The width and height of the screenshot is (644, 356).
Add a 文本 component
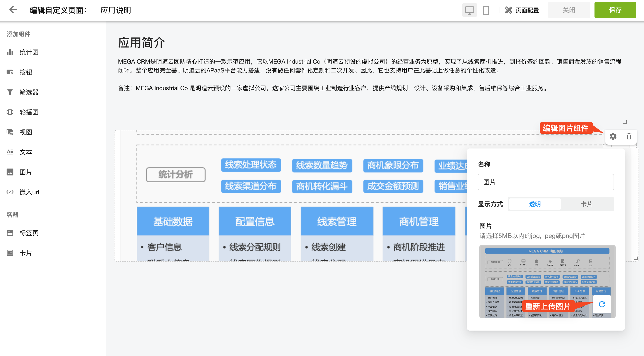coord(26,152)
